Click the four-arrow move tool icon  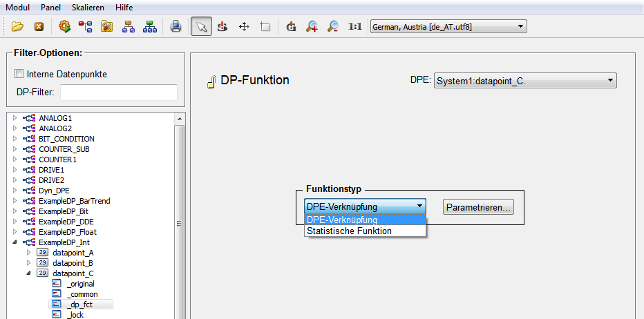244,27
